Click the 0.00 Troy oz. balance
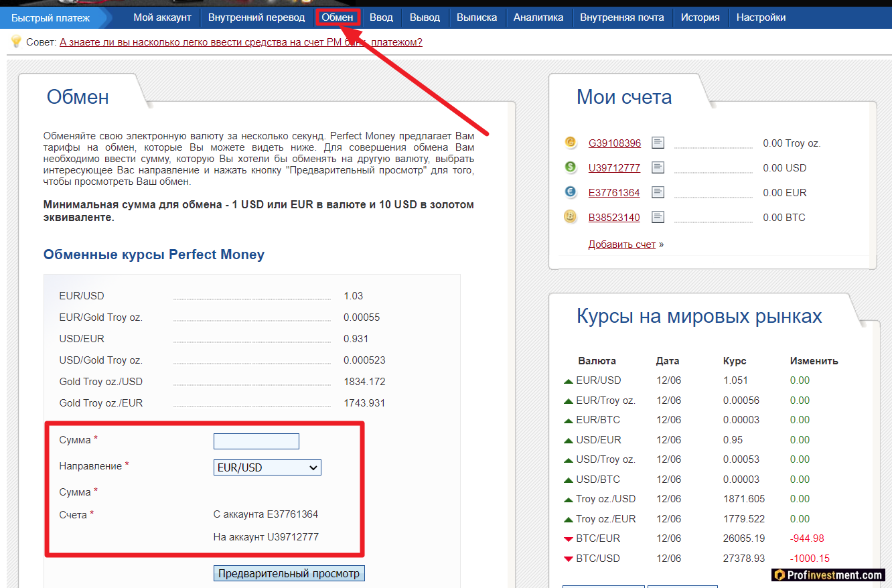The image size is (892, 588). click(792, 143)
